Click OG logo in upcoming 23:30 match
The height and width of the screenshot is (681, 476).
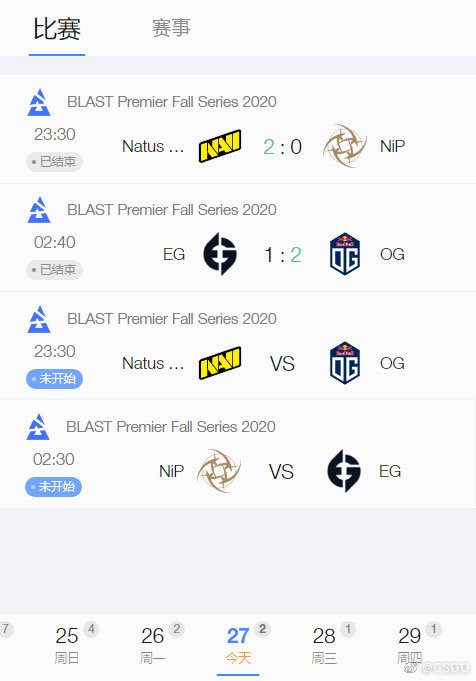click(x=344, y=363)
